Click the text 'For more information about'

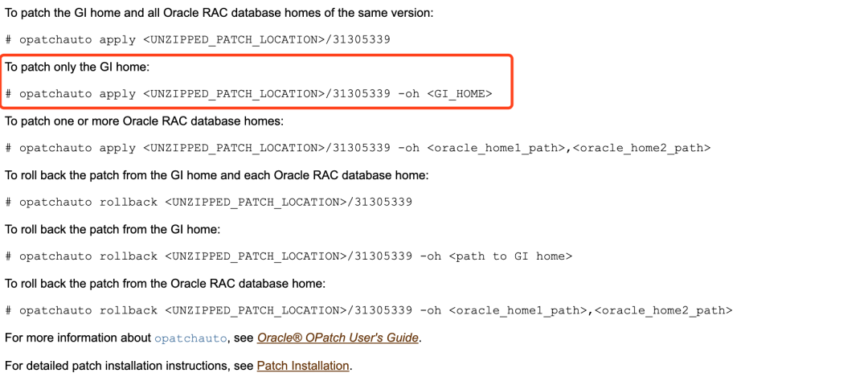[x=77, y=338]
